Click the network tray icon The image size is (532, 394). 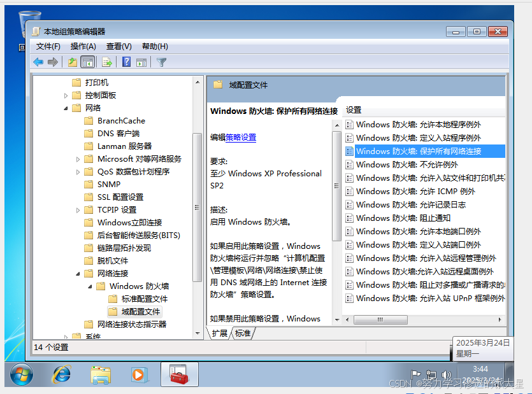(x=431, y=375)
